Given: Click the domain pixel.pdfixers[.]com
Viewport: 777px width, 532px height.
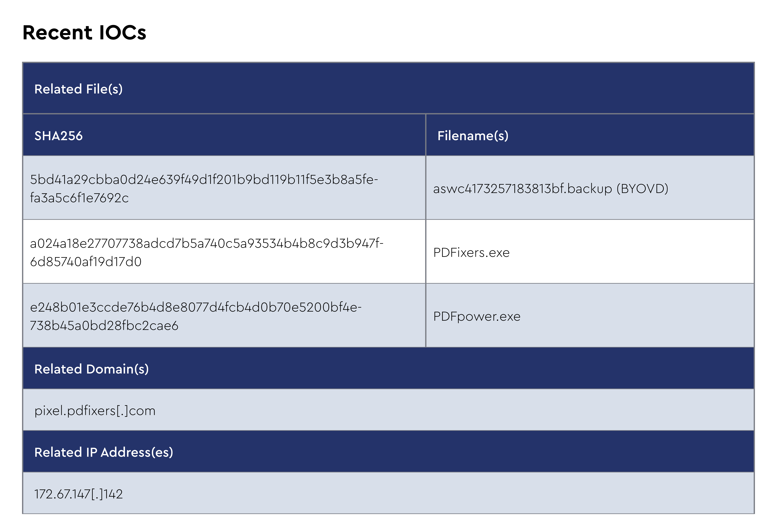Looking at the screenshot, I should coord(95,411).
